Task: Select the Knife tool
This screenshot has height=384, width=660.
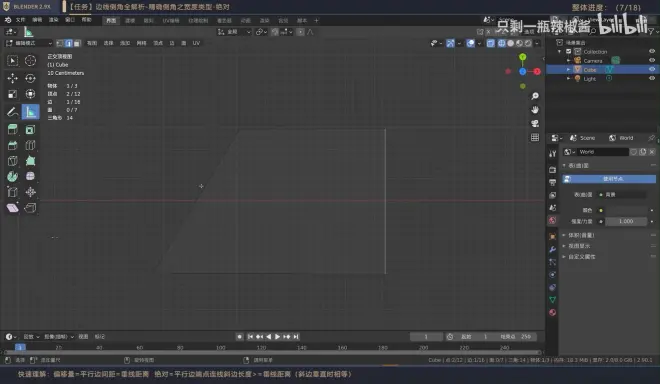Action: 13,161
